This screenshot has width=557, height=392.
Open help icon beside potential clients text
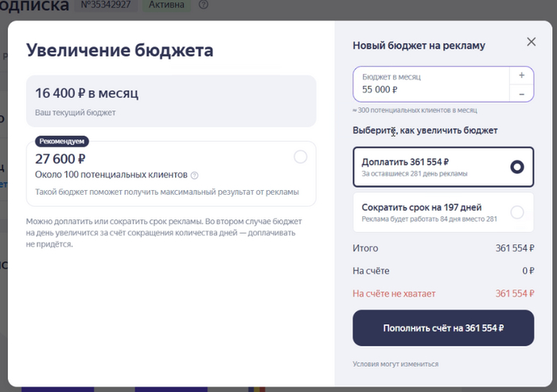[x=195, y=175]
